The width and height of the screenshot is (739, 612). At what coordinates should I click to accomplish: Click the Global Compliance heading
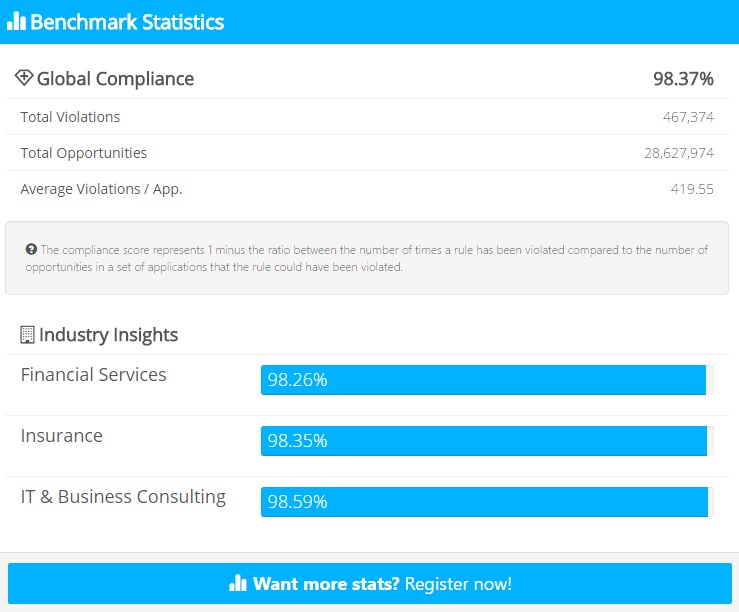115,79
